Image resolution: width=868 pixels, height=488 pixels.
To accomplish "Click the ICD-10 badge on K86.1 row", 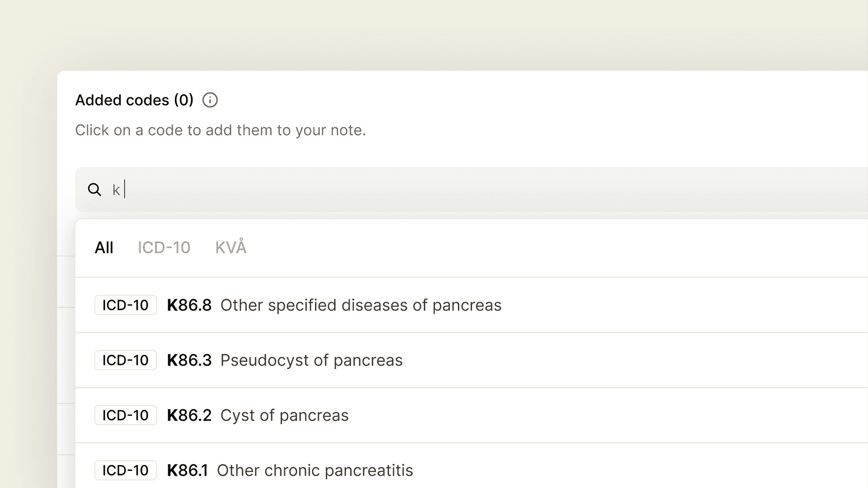I will pos(125,471).
